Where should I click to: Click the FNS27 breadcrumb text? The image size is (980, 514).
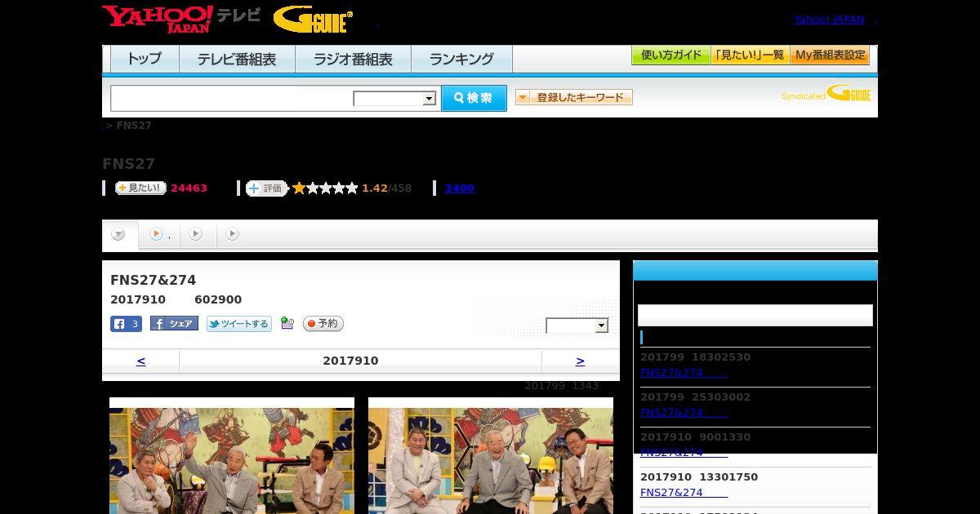[134, 126]
